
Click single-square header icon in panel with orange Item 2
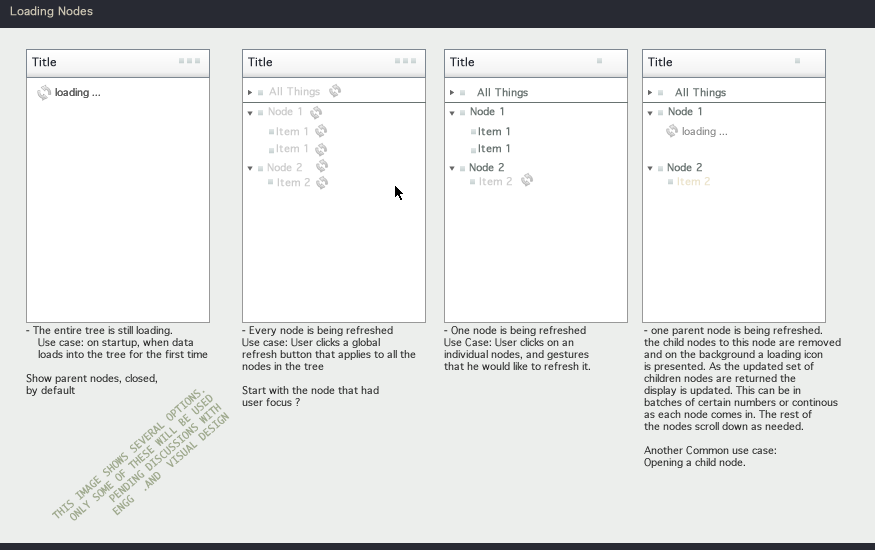[797, 61]
